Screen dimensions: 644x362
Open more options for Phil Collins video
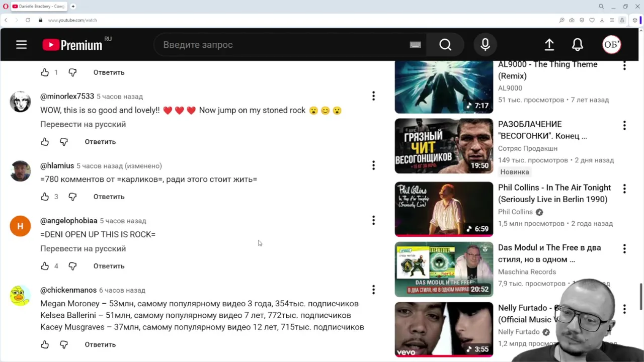click(624, 189)
